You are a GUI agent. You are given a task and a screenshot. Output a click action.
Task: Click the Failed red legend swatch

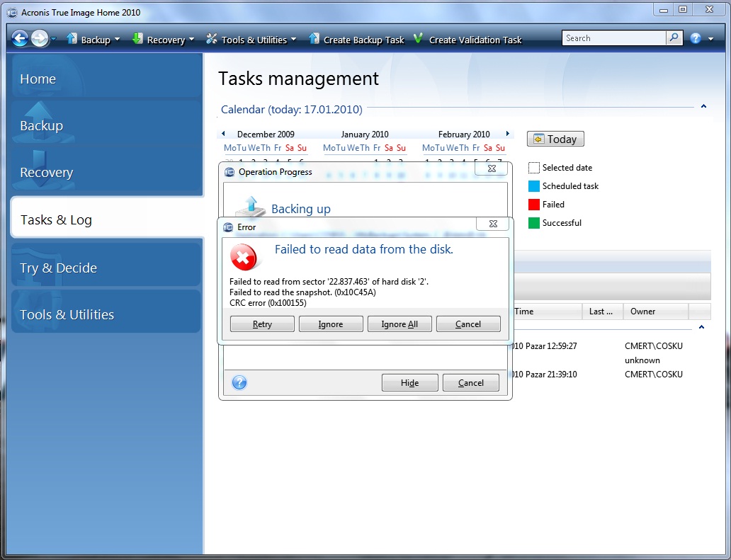[x=534, y=205]
